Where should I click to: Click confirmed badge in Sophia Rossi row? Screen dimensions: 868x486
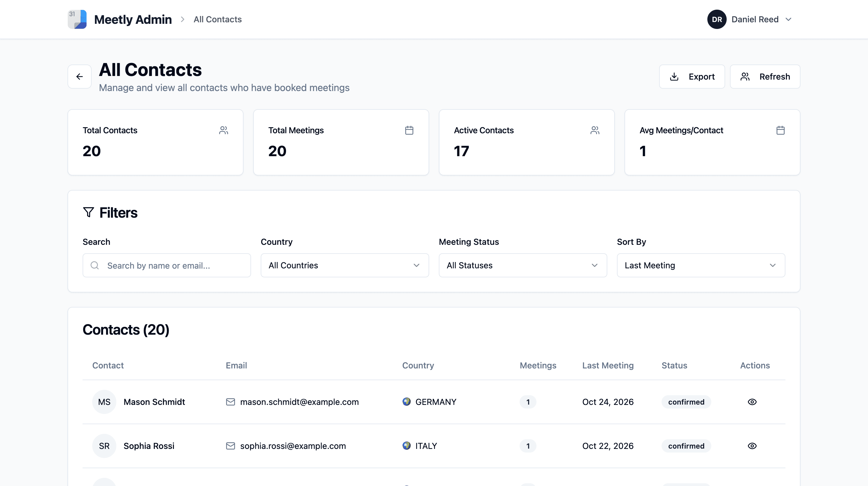[686, 446]
